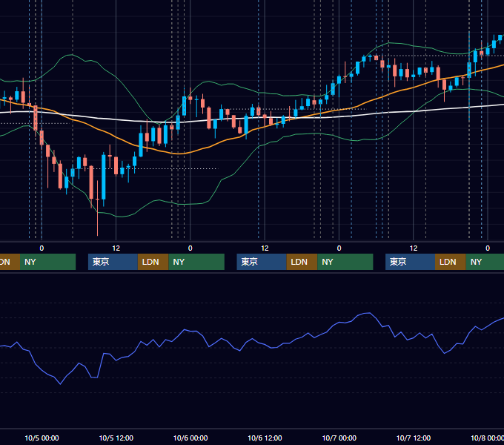The height and width of the screenshot is (445, 504).
Task: Select the NY session block ending near 10/6 00:00
Action: [196, 262]
